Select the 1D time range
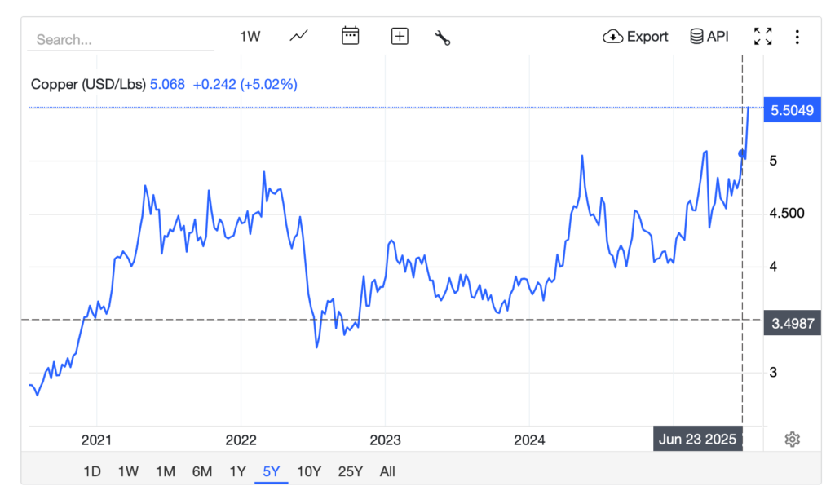 click(x=92, y=471)
